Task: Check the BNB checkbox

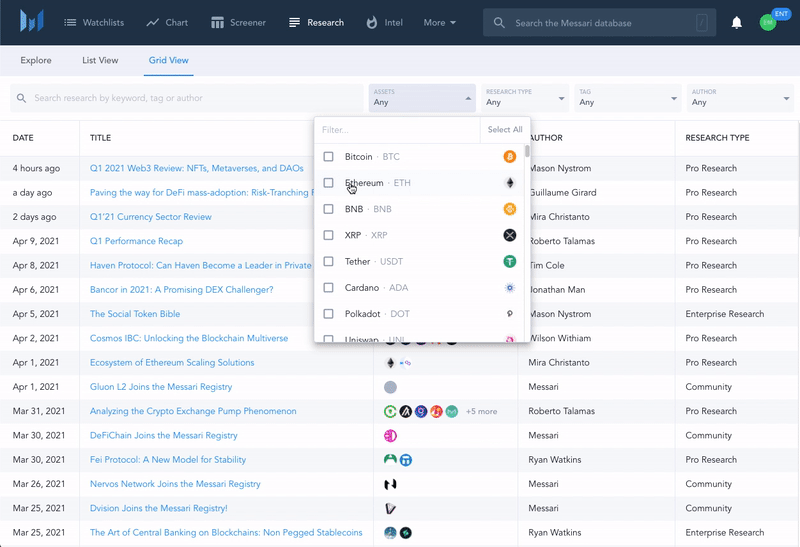Action: [x=329, y=209]
